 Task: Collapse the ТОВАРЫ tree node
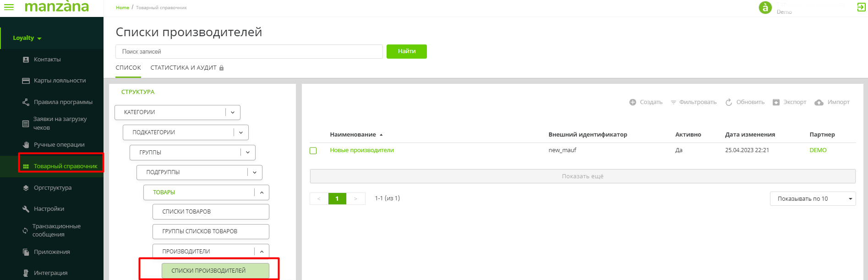262,192
